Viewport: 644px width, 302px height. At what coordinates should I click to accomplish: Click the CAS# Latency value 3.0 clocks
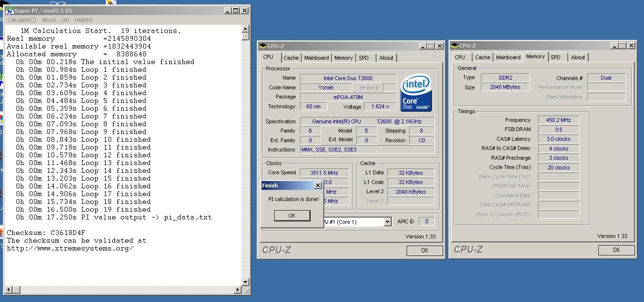[x=559, y=139]
